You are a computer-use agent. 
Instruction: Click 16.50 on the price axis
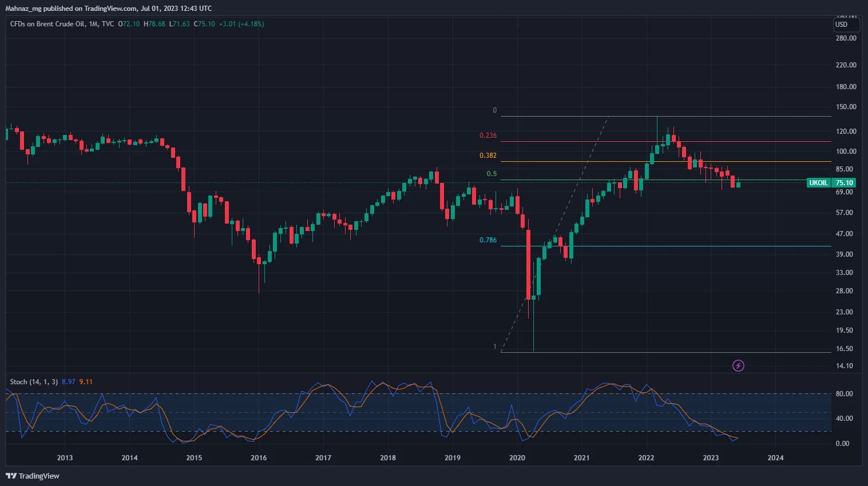click(844, 349)
